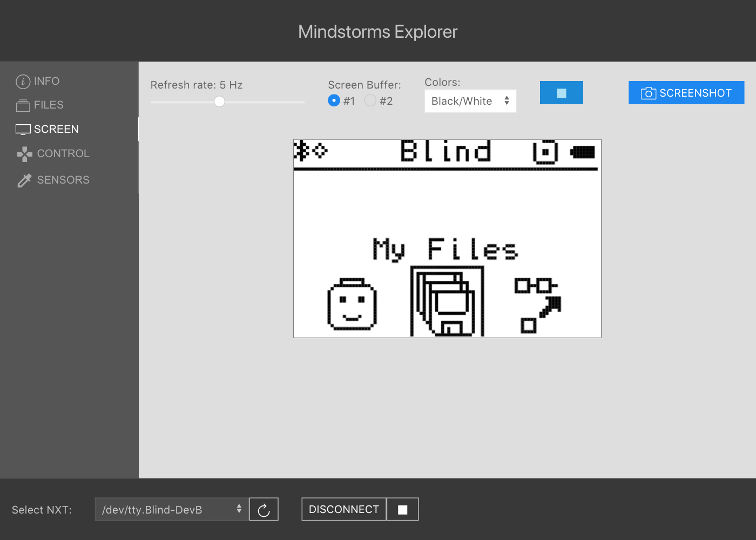Open the INFO section
This screenshot has width=756, height=540.
coord(38,81)
